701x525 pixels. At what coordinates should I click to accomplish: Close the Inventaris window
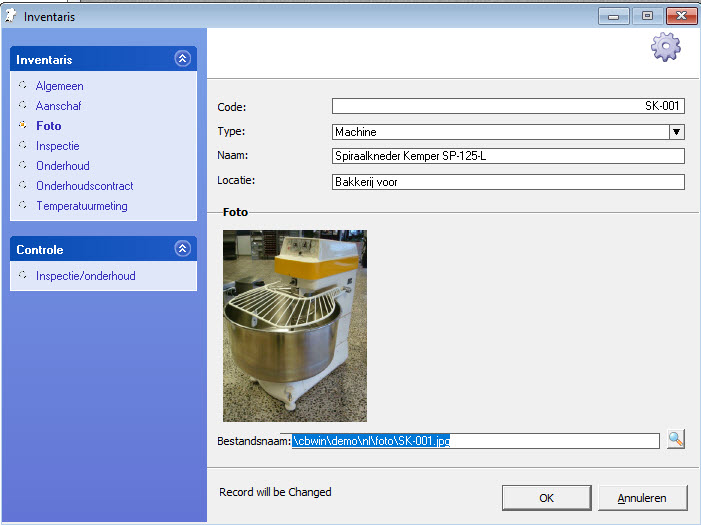point(681,17)
